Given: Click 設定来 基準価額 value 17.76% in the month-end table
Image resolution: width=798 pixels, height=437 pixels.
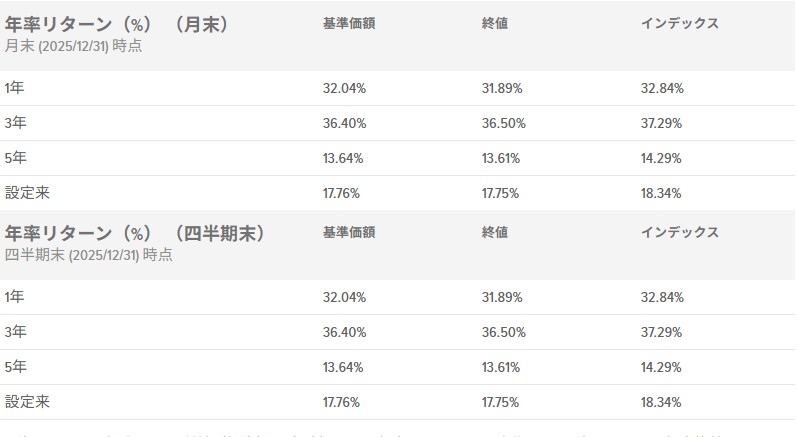Looking at the screenshot, I should [342, 193].
